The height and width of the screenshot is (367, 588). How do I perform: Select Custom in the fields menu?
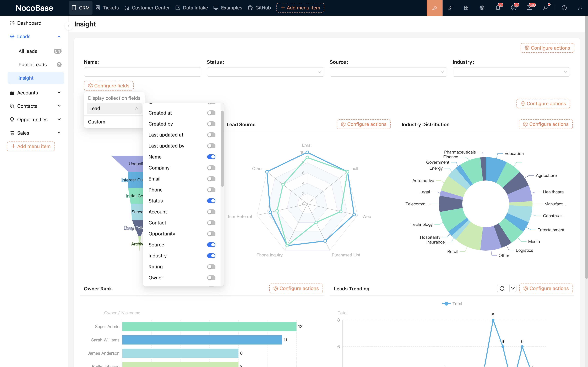click(97, 122)
